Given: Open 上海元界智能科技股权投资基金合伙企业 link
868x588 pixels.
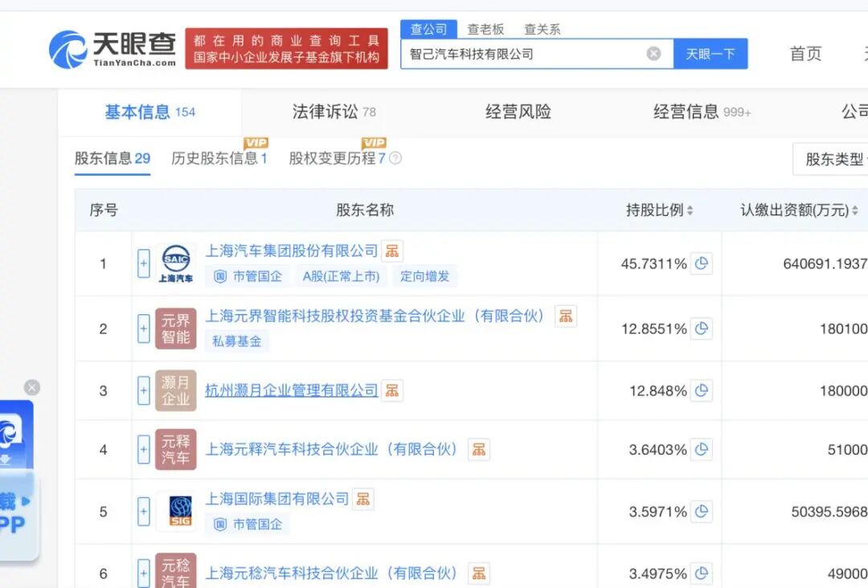Looking at the screenshot, I should (375, 316).
